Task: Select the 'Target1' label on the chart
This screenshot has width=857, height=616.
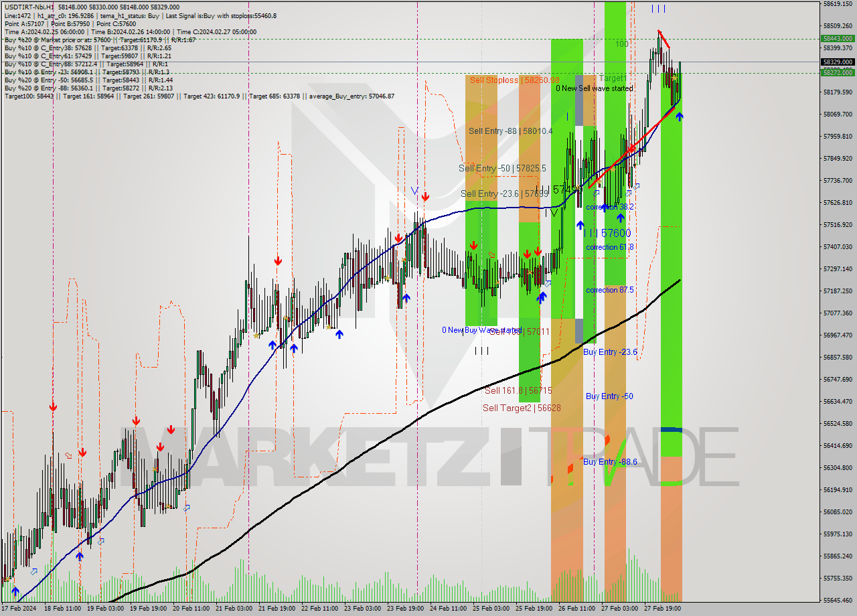Action: pyautogui.click(x=613, y=78)
